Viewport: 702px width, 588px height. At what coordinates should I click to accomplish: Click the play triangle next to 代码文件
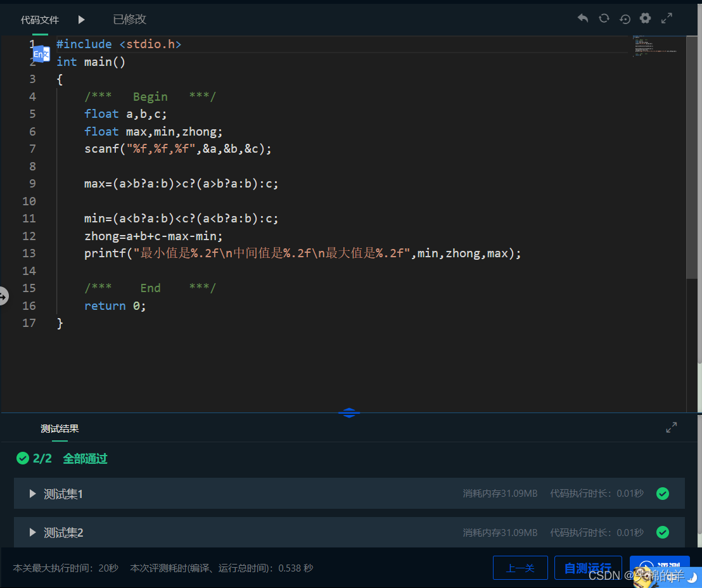[81, 19]
